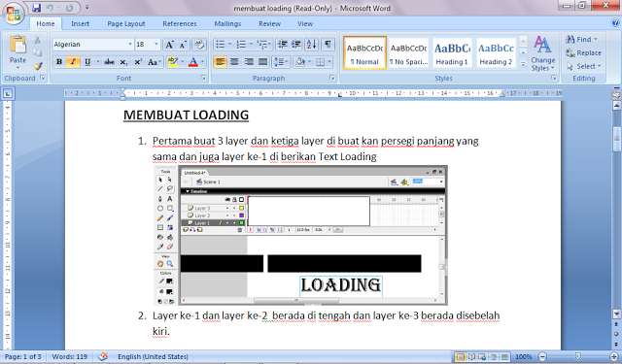Shrink font size with the small A
Viewport: 622px width, 364px height.
183,45
